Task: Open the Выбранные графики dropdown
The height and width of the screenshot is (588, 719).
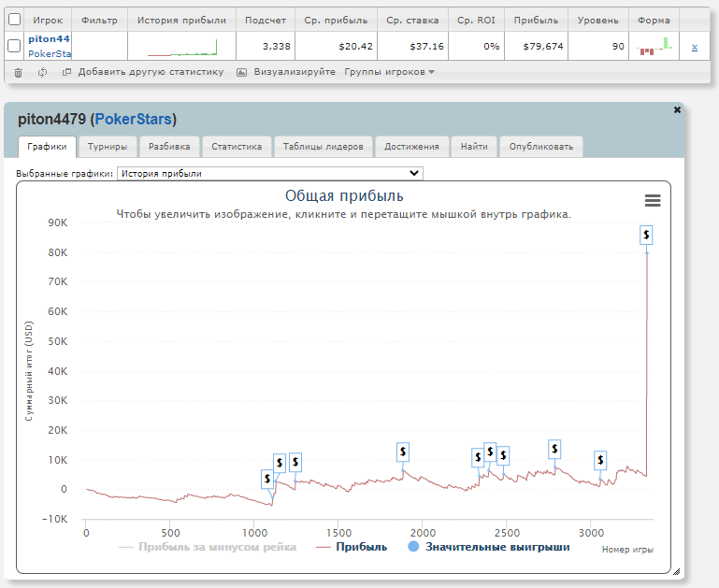Action: click(270, 173)
